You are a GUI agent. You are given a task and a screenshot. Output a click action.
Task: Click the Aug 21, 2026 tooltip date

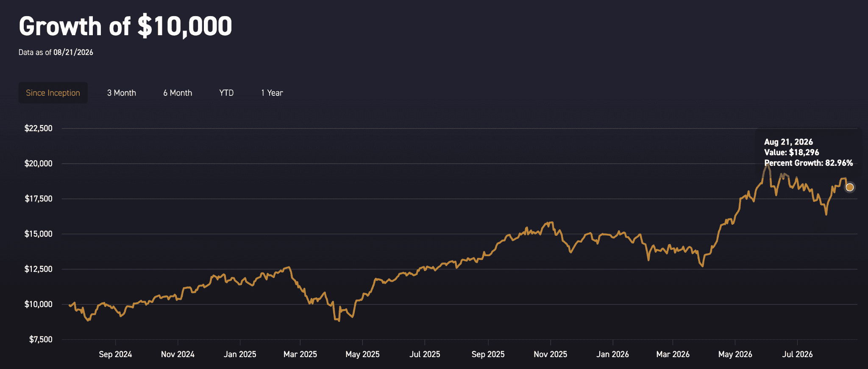coord(789,142)
